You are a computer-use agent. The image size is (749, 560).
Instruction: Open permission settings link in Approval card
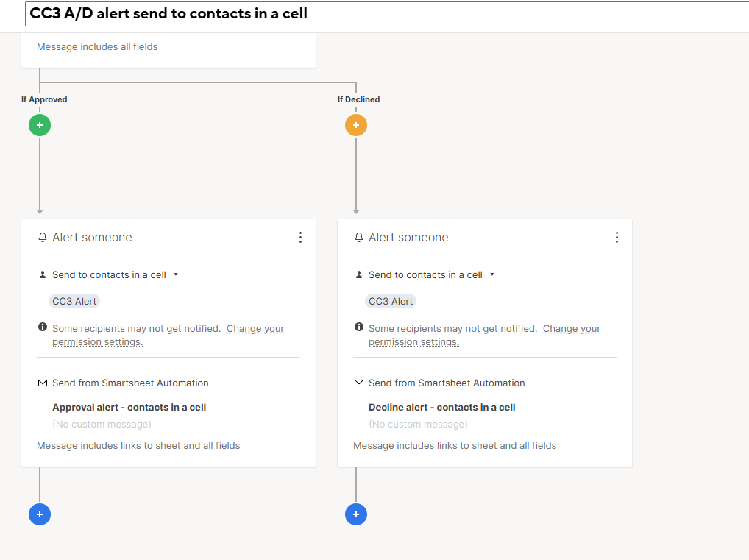click(168, 336)
